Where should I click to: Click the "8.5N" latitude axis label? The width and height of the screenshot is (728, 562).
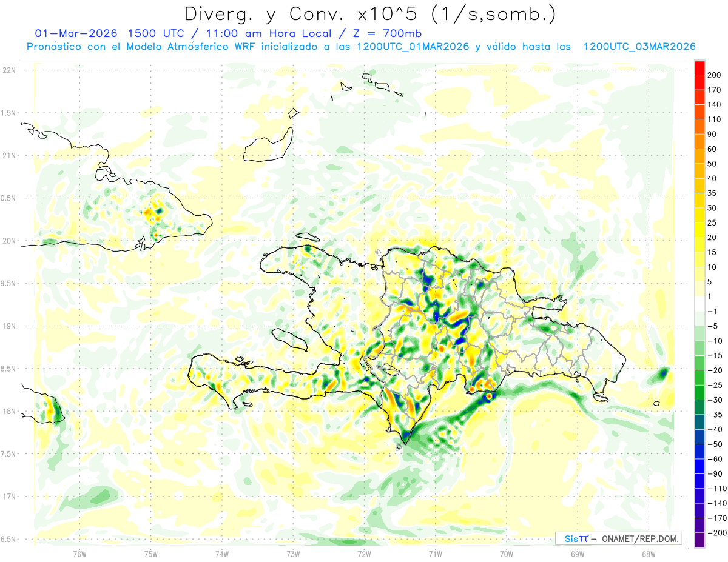point(8,369)
